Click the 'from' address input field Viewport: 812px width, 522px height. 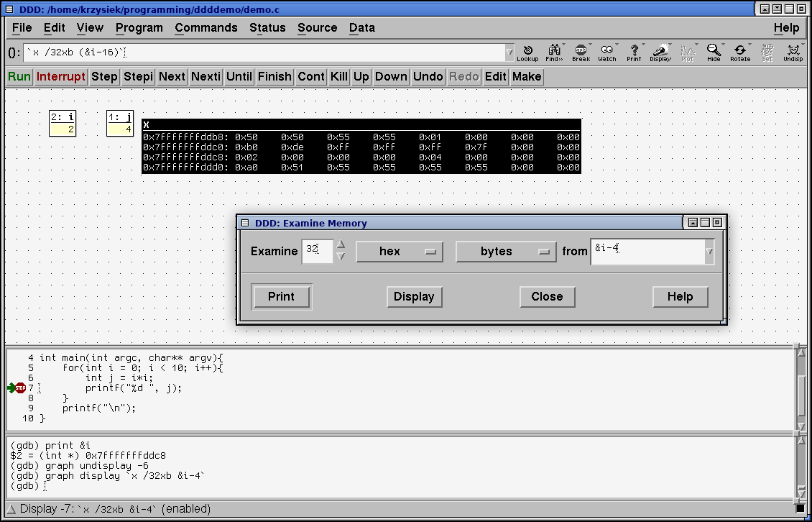point(647,252)
